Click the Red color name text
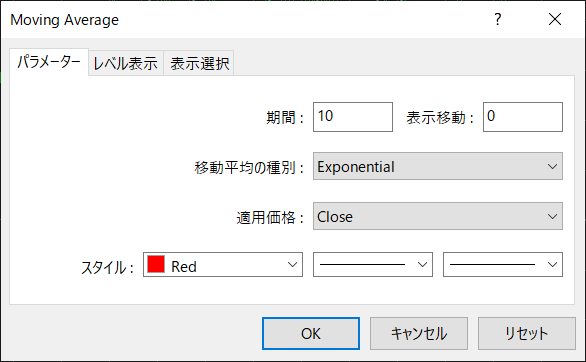 pos(184,266)
